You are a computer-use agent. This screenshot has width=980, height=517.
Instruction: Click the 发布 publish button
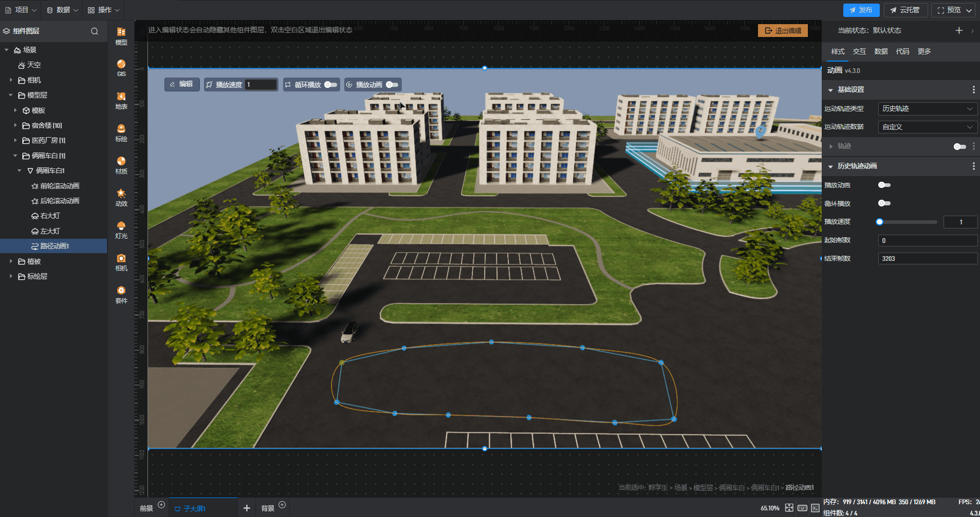coord(861,10)
